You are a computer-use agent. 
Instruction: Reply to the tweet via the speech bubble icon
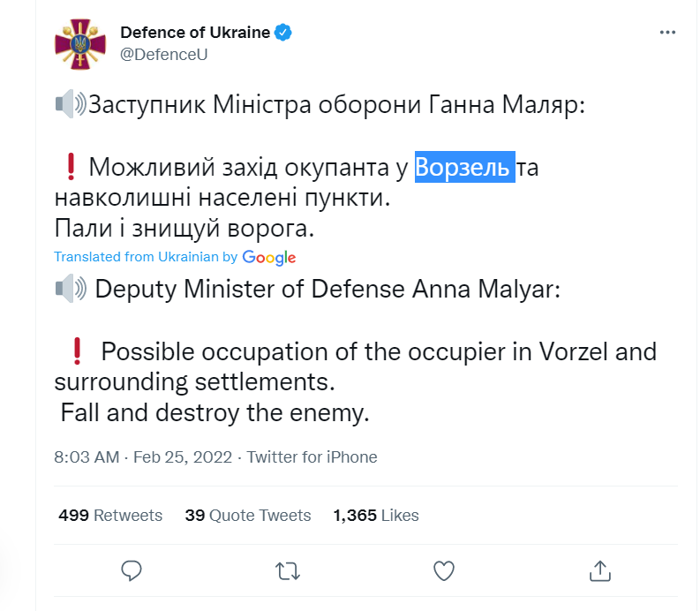pos(132,570)
